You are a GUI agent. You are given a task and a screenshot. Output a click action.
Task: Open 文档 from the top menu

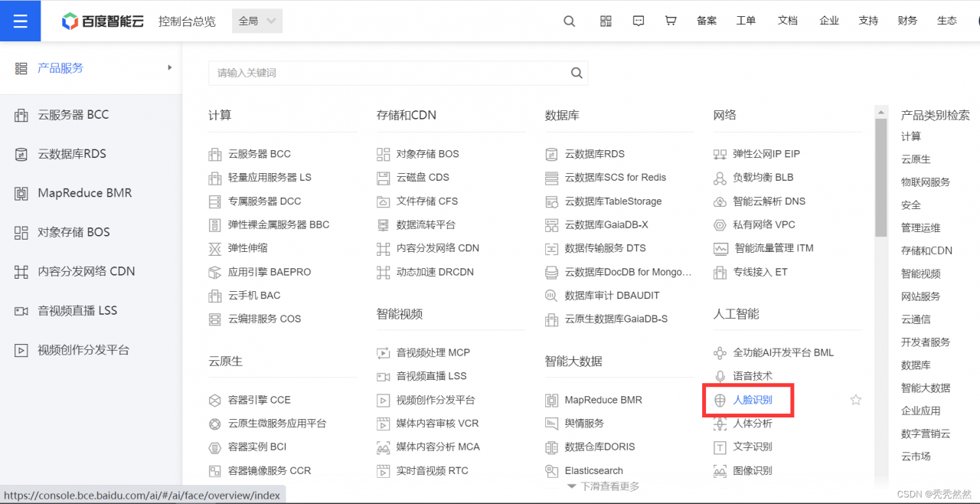click(788, 21)
